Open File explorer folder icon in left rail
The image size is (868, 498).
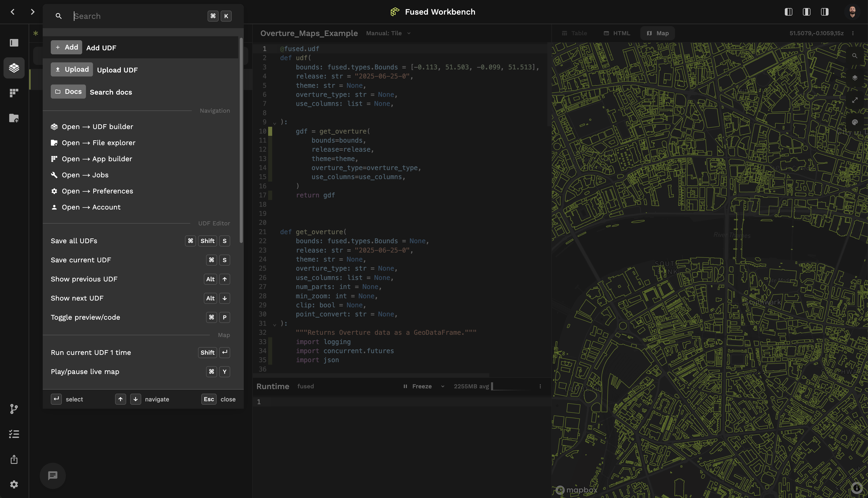[14, 118]
